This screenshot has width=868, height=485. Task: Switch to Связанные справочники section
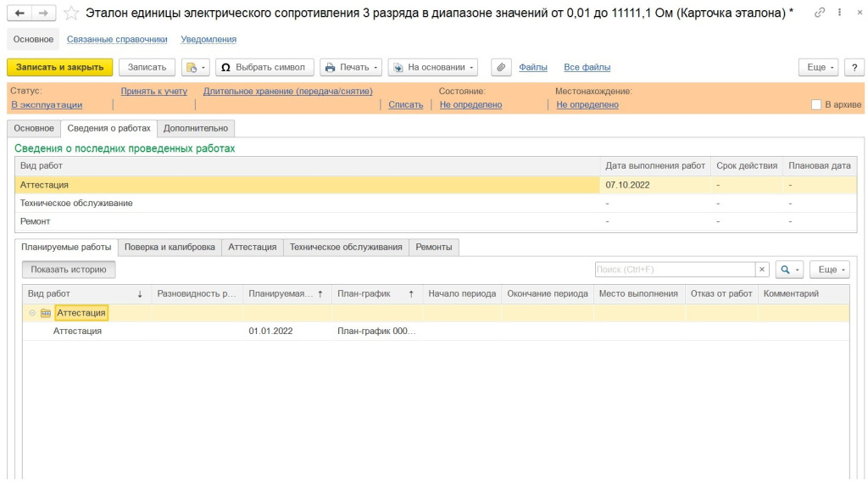pyautogui.click(x=117, y=39)
